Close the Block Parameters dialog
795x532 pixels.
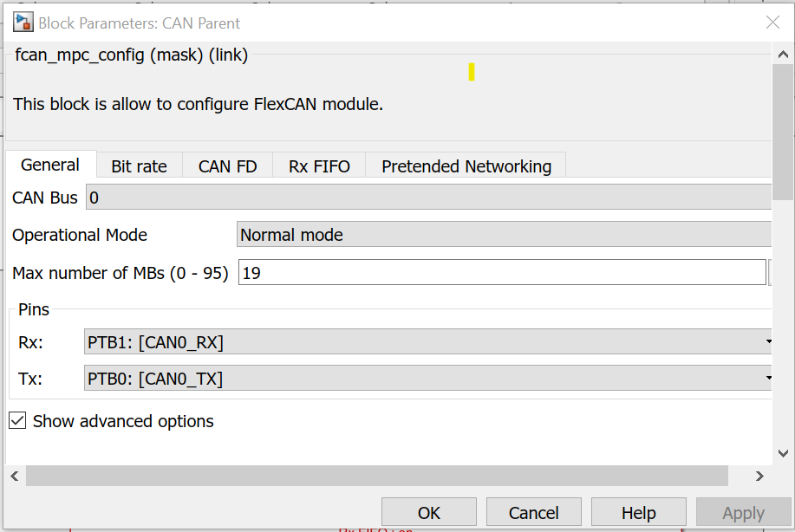[772, 23]
